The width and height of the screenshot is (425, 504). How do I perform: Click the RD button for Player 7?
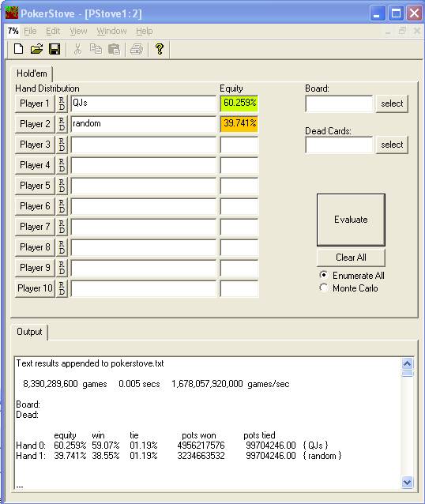coord(62,227)
